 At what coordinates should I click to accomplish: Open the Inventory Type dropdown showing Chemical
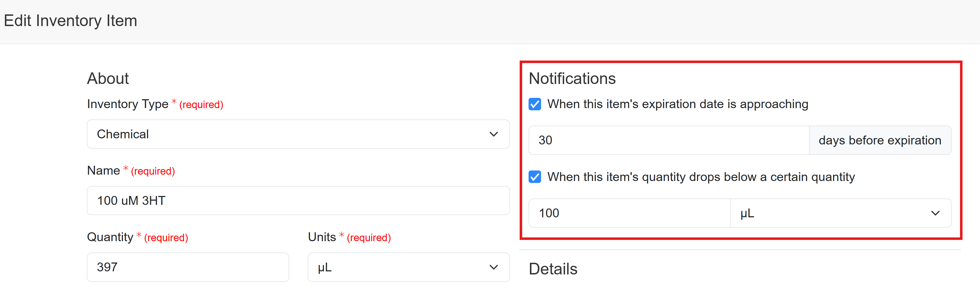(x=298, y=134)
